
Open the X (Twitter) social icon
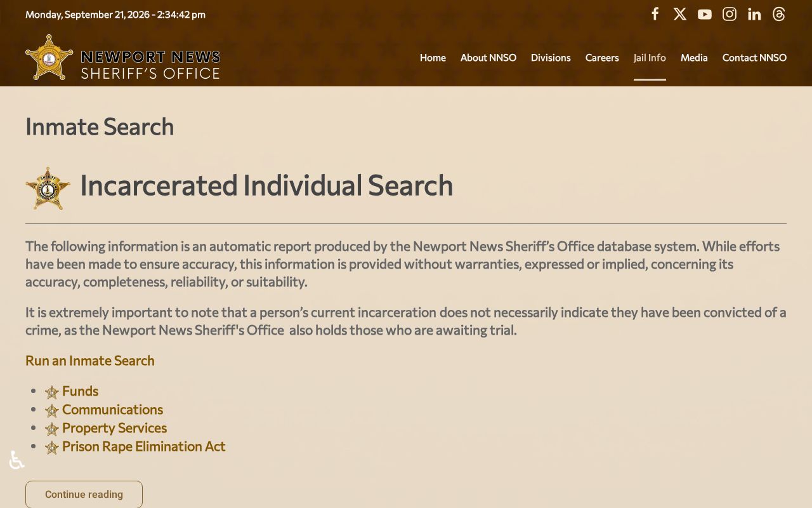click(680, 14)
